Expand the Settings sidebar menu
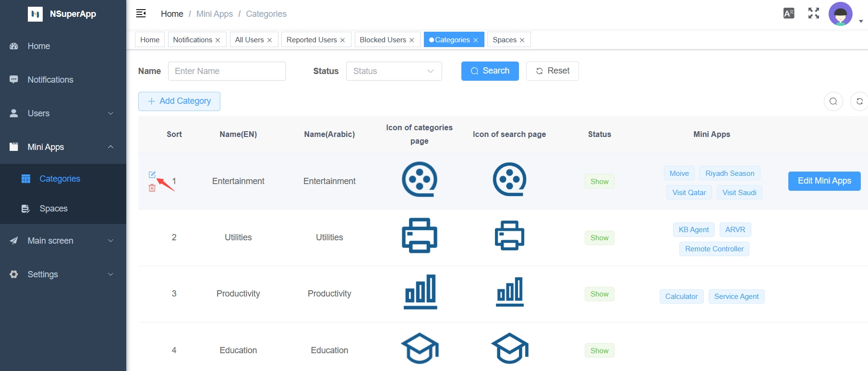This screenshot has width=868, height=371. 63,274
